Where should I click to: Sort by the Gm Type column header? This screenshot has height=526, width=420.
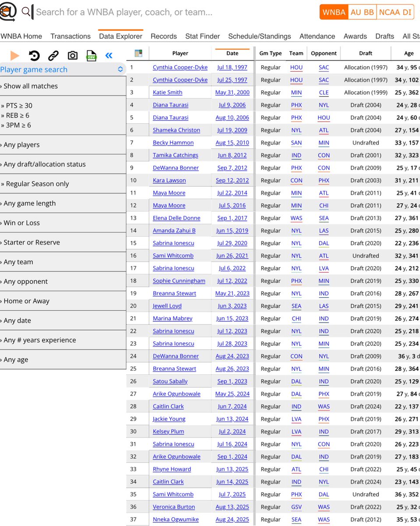coord(270,53)
